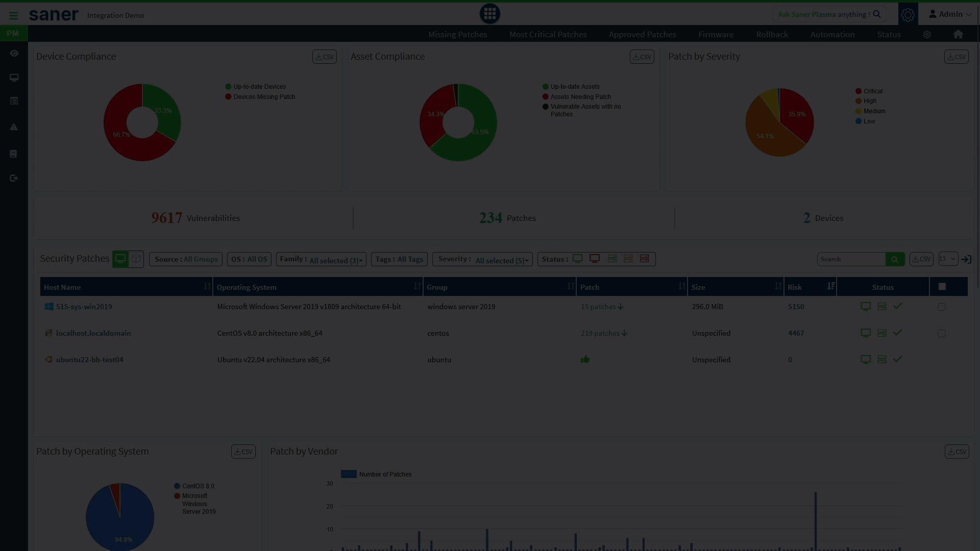Open the warning alerts sidebar icon
This screenshot has width=980, height=551.
coord(14,127)
